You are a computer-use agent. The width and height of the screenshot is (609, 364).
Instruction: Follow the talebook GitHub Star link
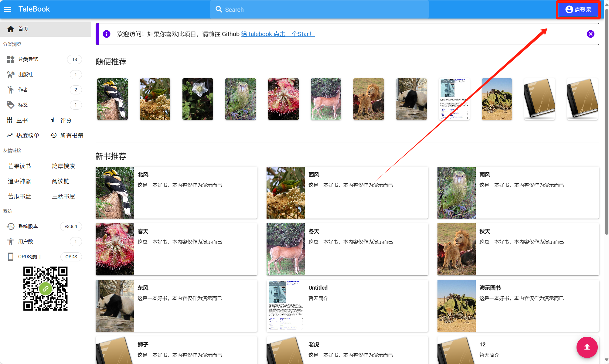tap(277, 34)
